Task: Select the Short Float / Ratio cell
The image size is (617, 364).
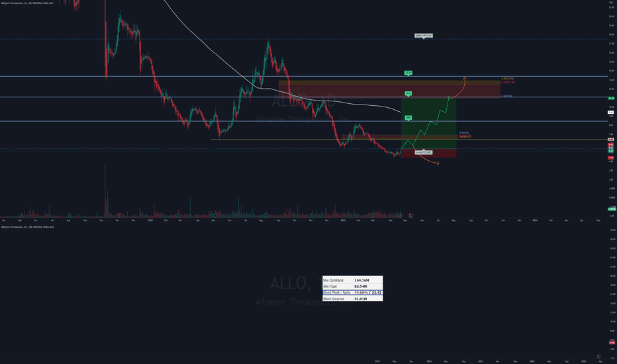Action: pyautogui.click(x=338, y=293)
